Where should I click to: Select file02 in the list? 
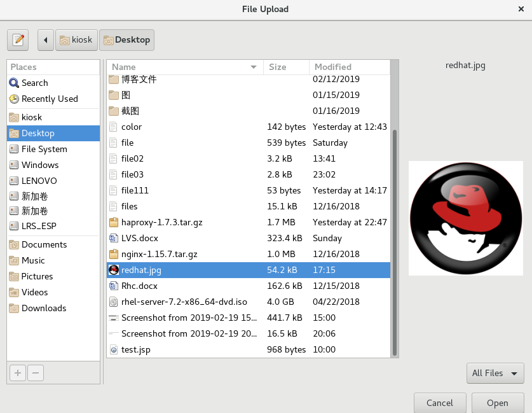[249, 159]
